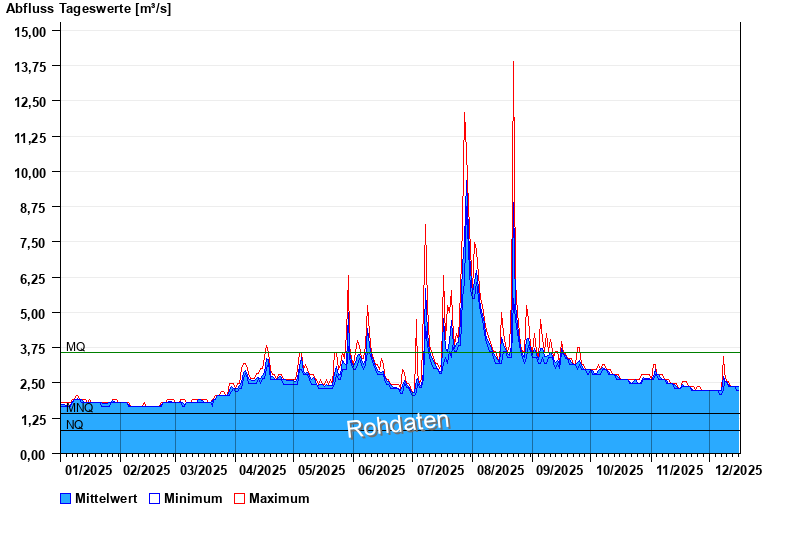Select the 04/2025 x-axis label
The height and width of the screenshot is (550, 800).
[263, 470]
